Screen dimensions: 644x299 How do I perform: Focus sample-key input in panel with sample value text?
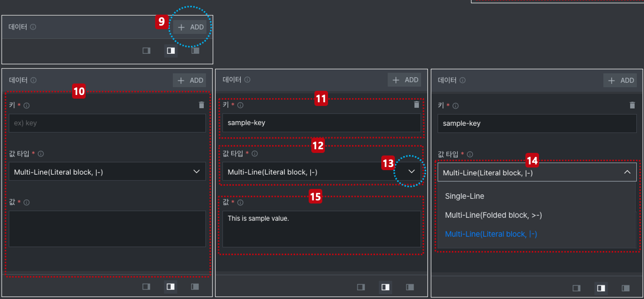coord(322,123)
